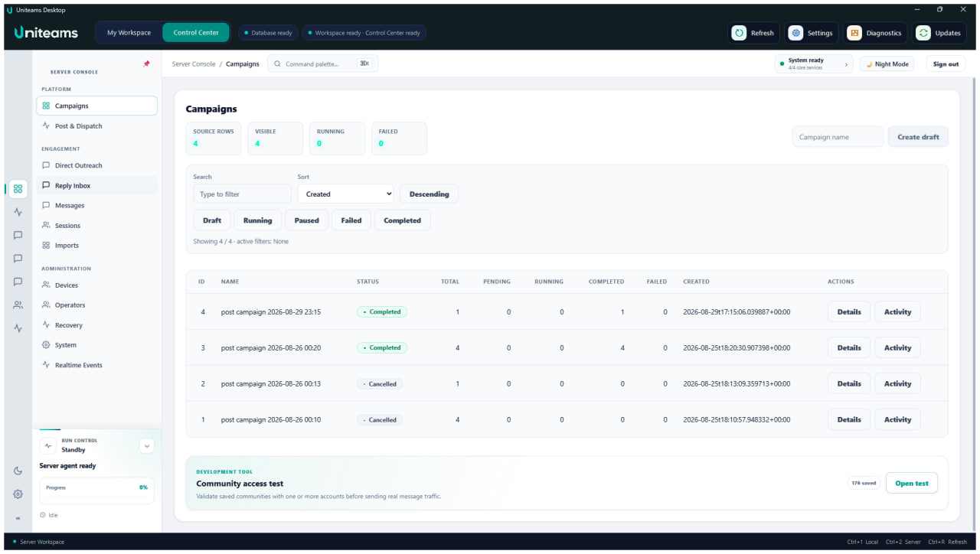Open Campaigns in the Platform section
The height and width of the screenshot is (554, 980).
pyautogui.click(x=96, y=106)
